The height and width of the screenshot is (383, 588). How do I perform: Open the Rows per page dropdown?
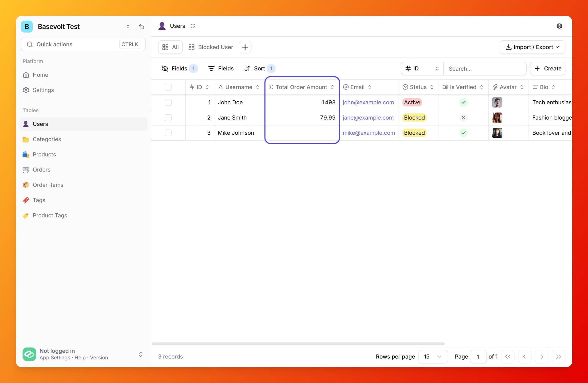[x=433, y=357]
